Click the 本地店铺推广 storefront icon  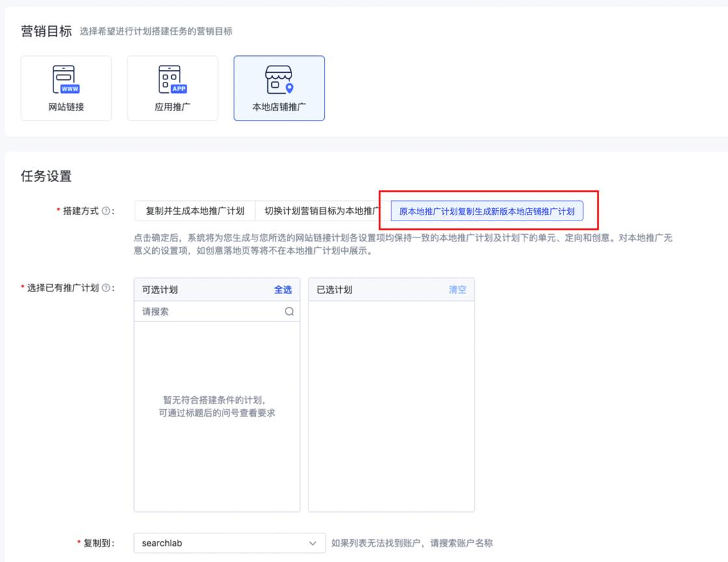(279, 80)
